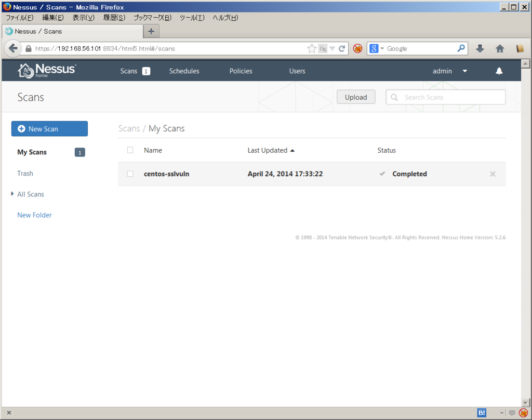
Task: Open the notifications bell icon
Action: (x=499, y=71)
